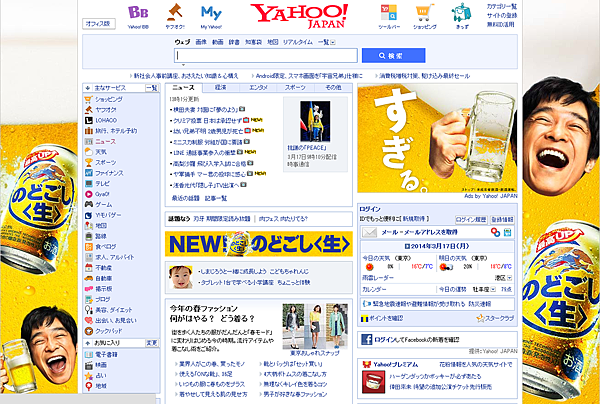Viewport: 600px width, 404px height.
Task: Click the 登録情報 button
Action: 502,220
